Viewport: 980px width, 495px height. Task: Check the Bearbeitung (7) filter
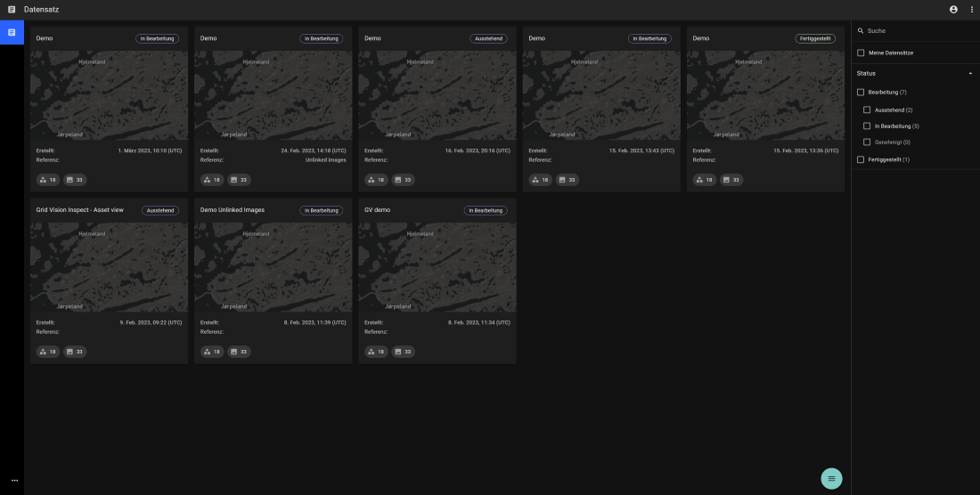pos(861,93)
